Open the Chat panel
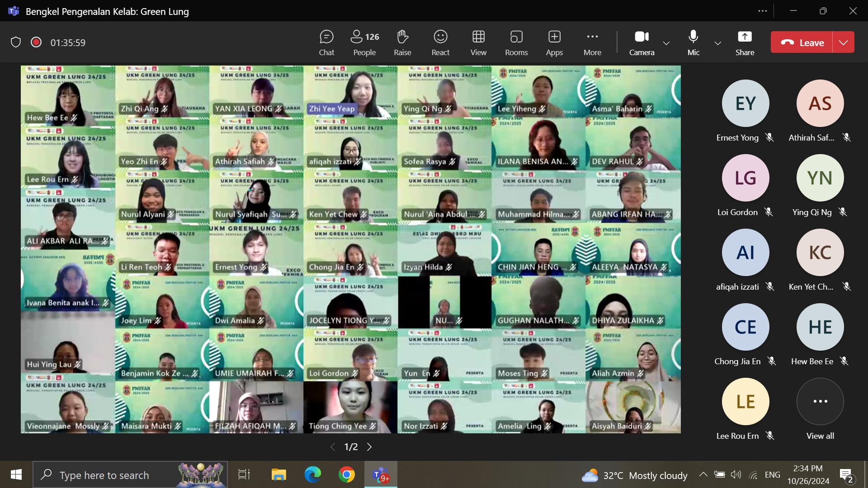This screenshot has width=868, height=488. click(x=326, y=42)
